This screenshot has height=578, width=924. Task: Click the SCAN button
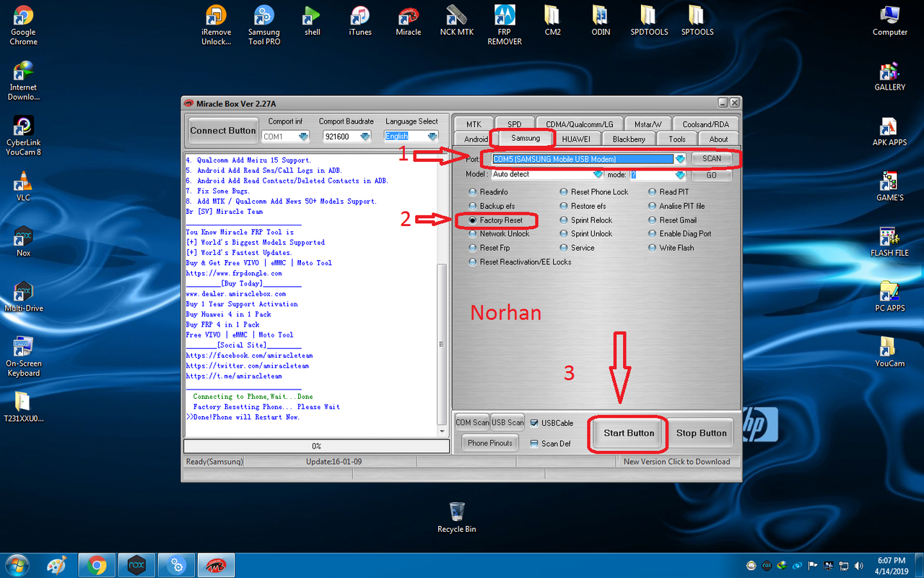click(x=712, y=159)
